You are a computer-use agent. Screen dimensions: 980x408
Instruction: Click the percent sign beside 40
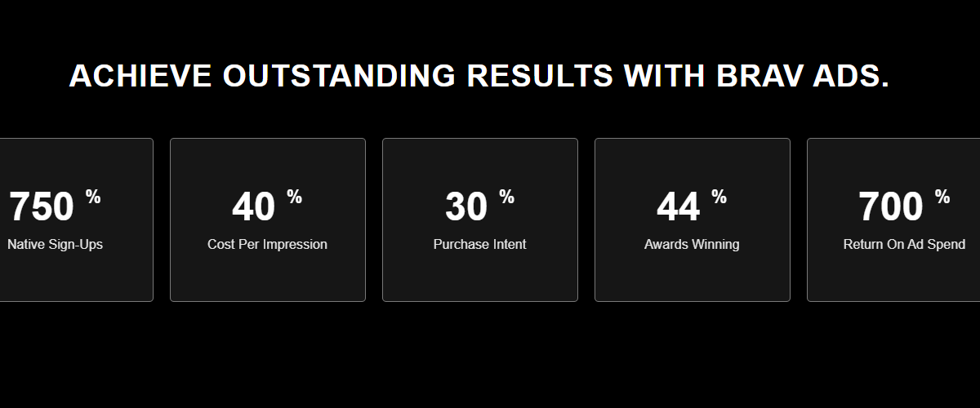point(294,196)
